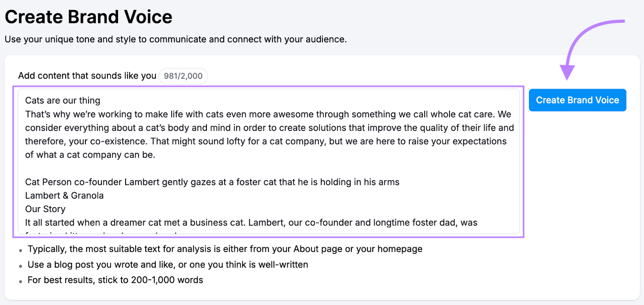Click the tip about your About page
This screenshot has height=305, width=644.
click(224, 249)
